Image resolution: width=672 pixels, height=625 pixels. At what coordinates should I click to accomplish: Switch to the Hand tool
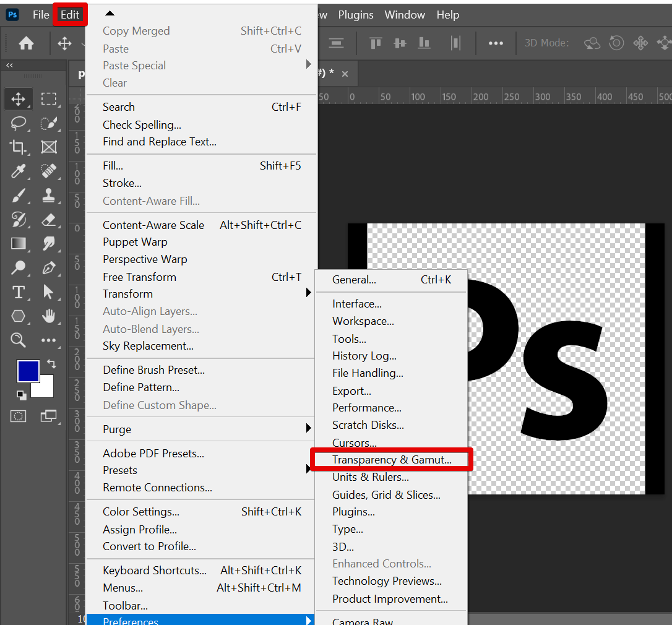tap(49, 316)
